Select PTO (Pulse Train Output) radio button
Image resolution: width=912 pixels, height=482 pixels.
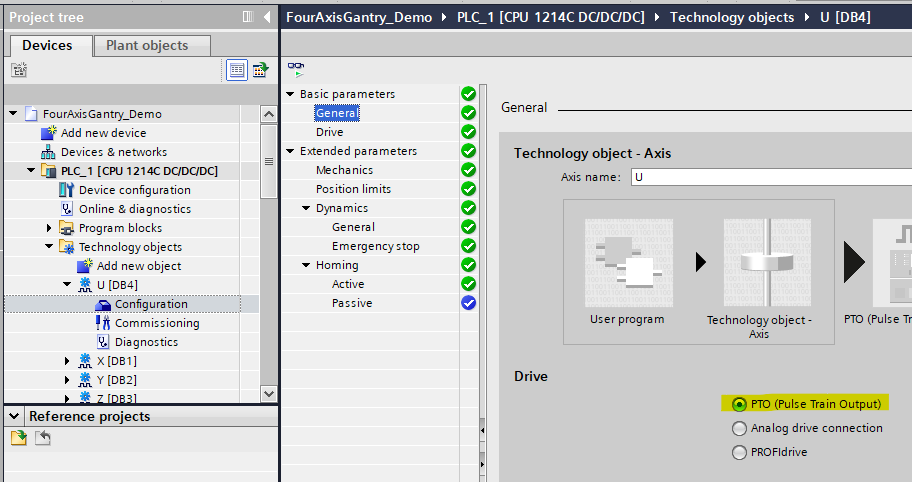(739, 404)
